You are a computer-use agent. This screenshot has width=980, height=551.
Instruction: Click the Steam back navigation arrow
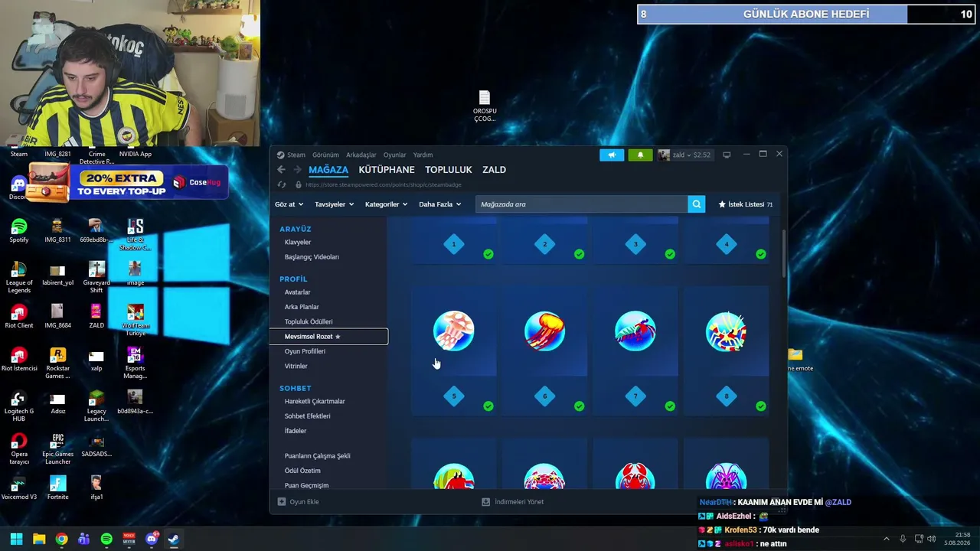tap(281, 170)
